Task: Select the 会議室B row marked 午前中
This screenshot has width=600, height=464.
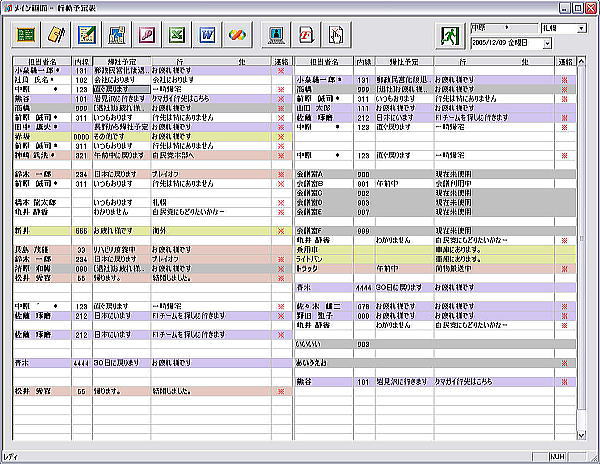Action: coord(435,184)
